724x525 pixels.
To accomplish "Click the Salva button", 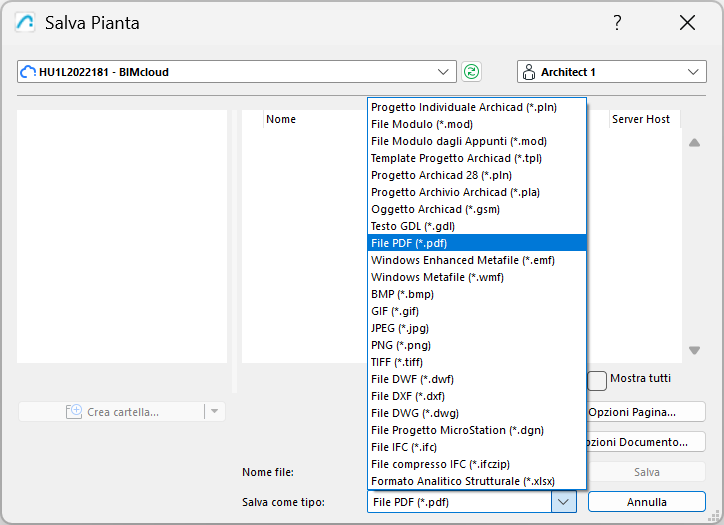I will pyautogui.click(x=646, y=472).
